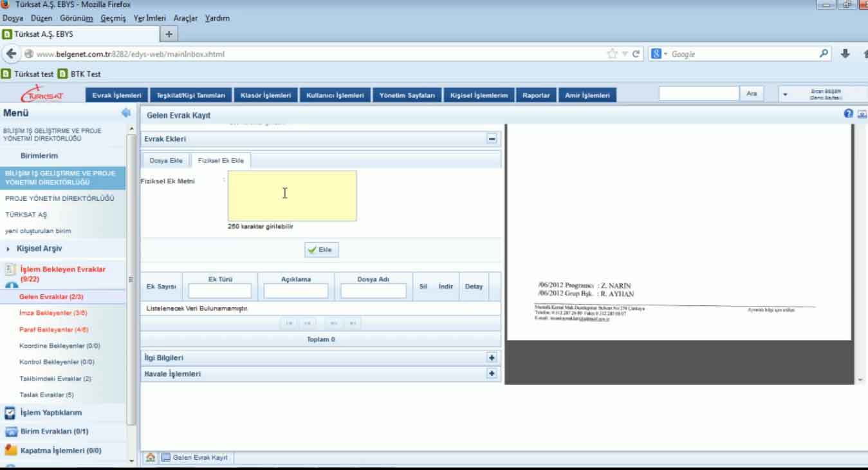Open Yönetim Sayfaları menu
The height and width of the screenshot is (470, 868).
coord(407,95)
